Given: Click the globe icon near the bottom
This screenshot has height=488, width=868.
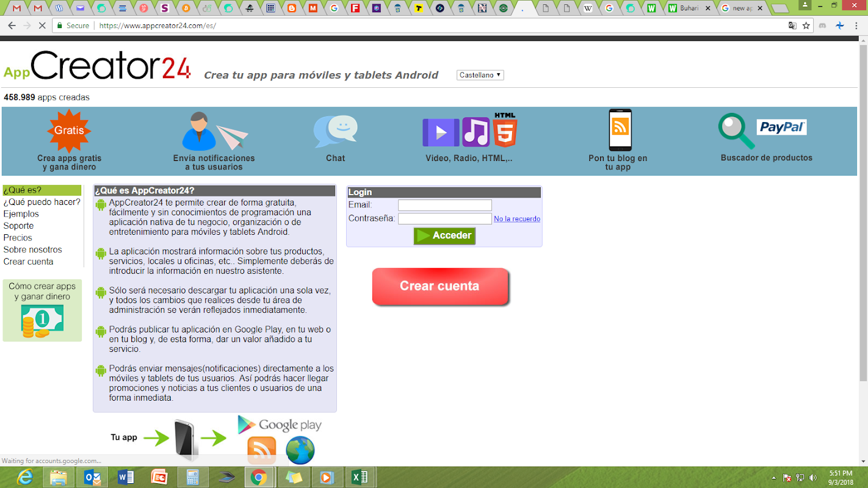Looking at the screenshot, I should tap(300, 450).
